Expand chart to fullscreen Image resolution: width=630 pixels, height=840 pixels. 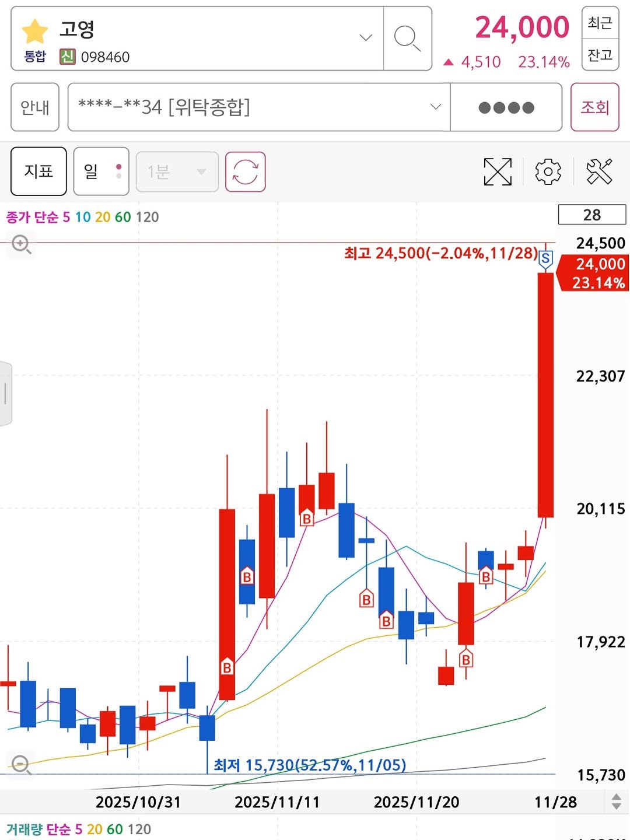click(x=498, y=171)
